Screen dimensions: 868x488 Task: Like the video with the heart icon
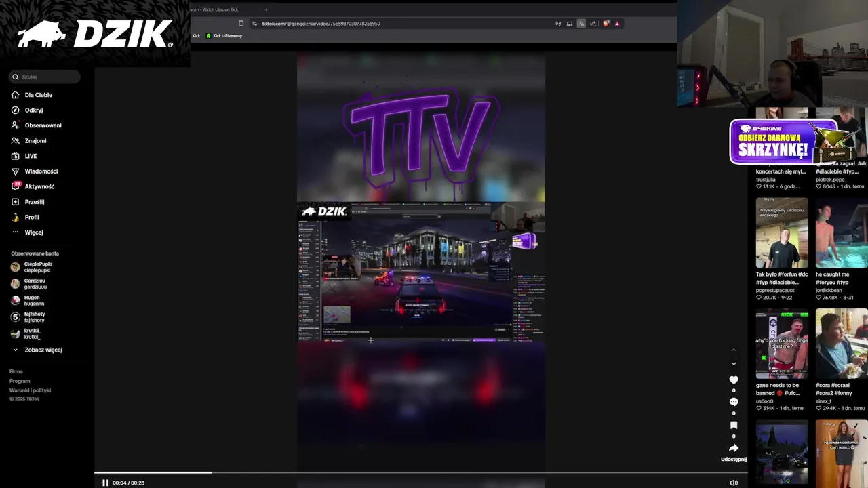734,380
